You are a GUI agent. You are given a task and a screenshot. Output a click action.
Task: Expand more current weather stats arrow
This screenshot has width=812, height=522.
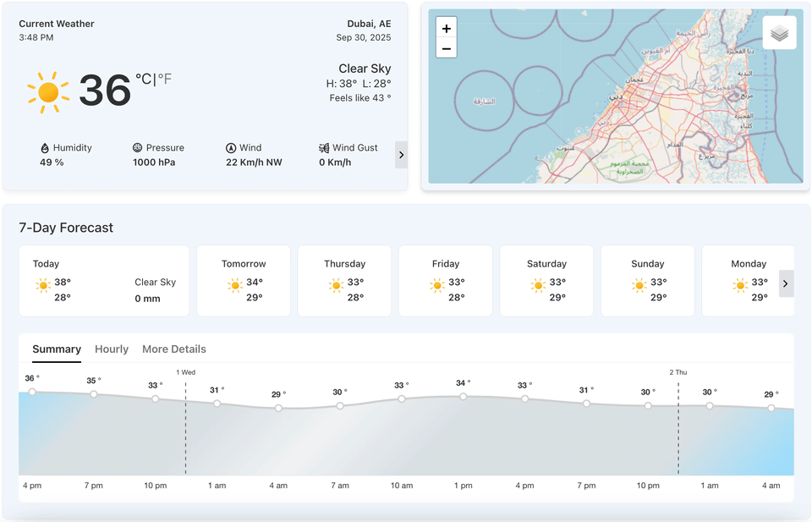pos(401,155)
